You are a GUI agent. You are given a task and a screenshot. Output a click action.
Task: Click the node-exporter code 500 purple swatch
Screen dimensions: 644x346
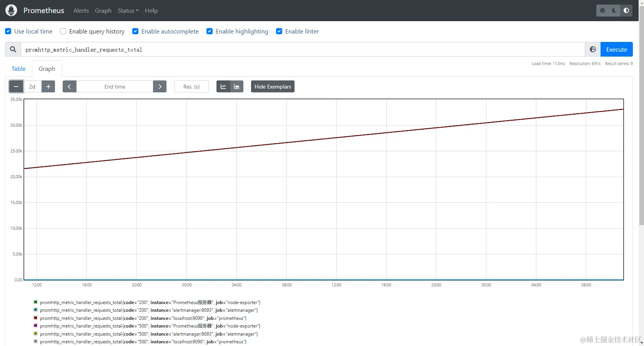[x=35, y=326]
